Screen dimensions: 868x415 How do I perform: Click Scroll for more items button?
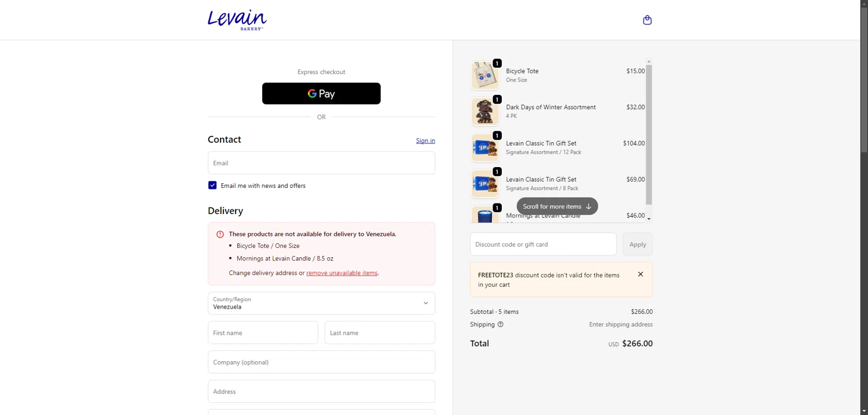[557, 206]
